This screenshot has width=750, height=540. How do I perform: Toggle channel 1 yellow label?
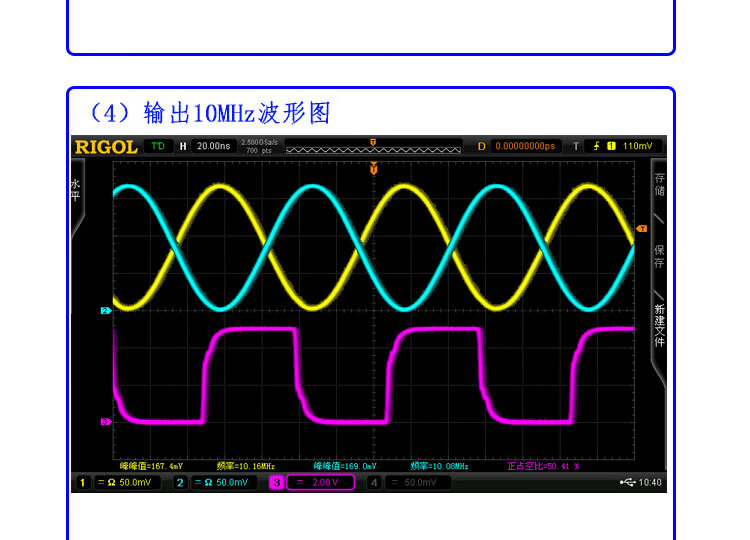tap(83, 483)
